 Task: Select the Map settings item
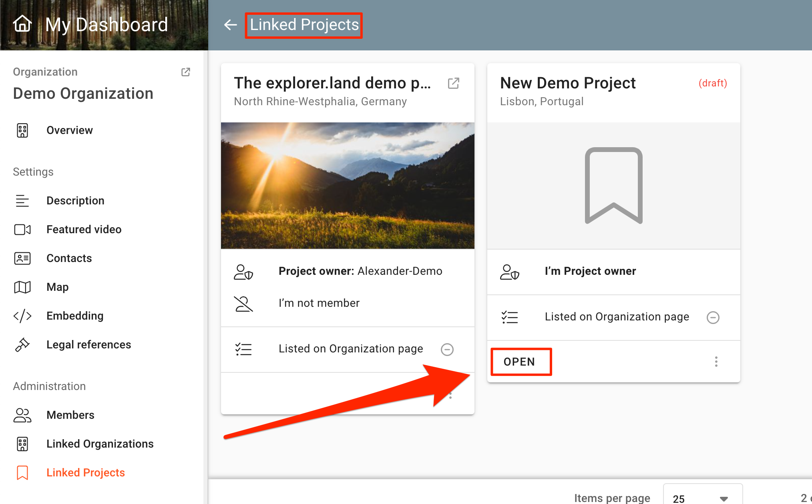pos(57,287)
